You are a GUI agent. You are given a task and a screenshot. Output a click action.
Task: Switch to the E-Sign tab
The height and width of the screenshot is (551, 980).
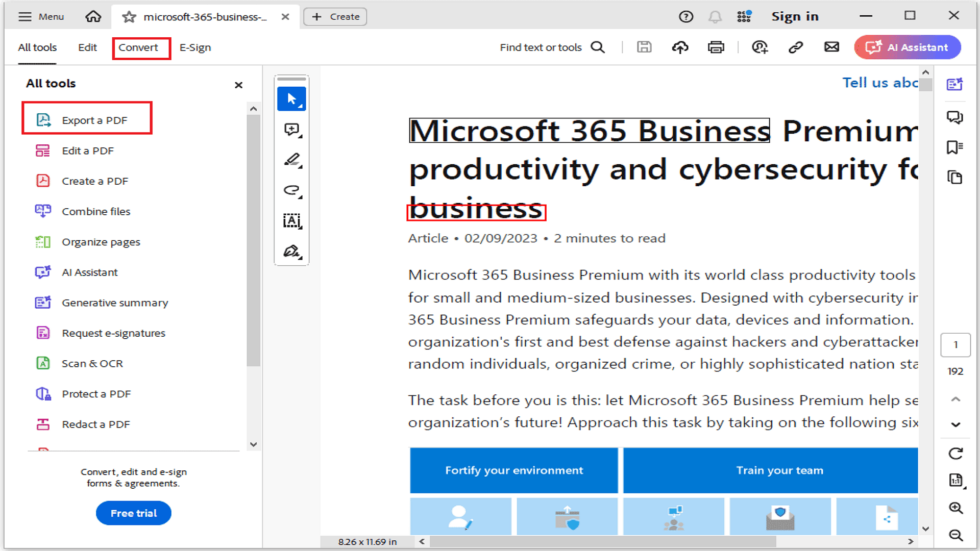(x=195, y=47)
